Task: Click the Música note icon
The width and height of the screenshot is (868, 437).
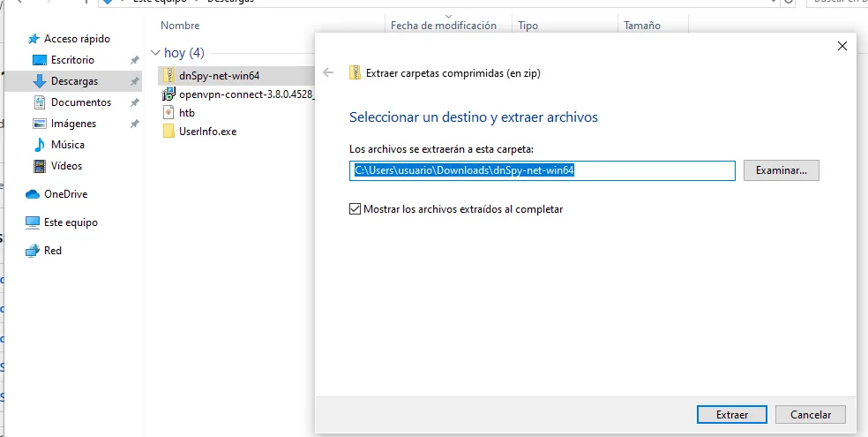Action: (x=40, y=145)
